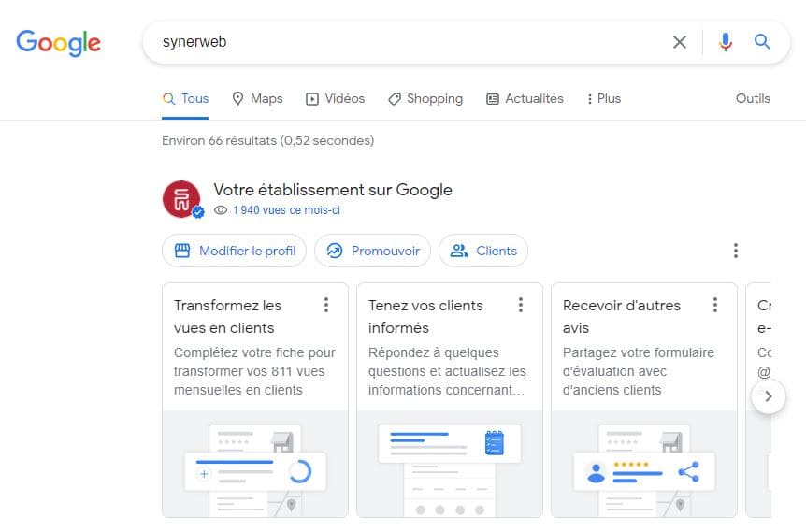Click the Complétez votre fiche description text
The height and width of the screenshot is (532, 806).
coord(254,371)
